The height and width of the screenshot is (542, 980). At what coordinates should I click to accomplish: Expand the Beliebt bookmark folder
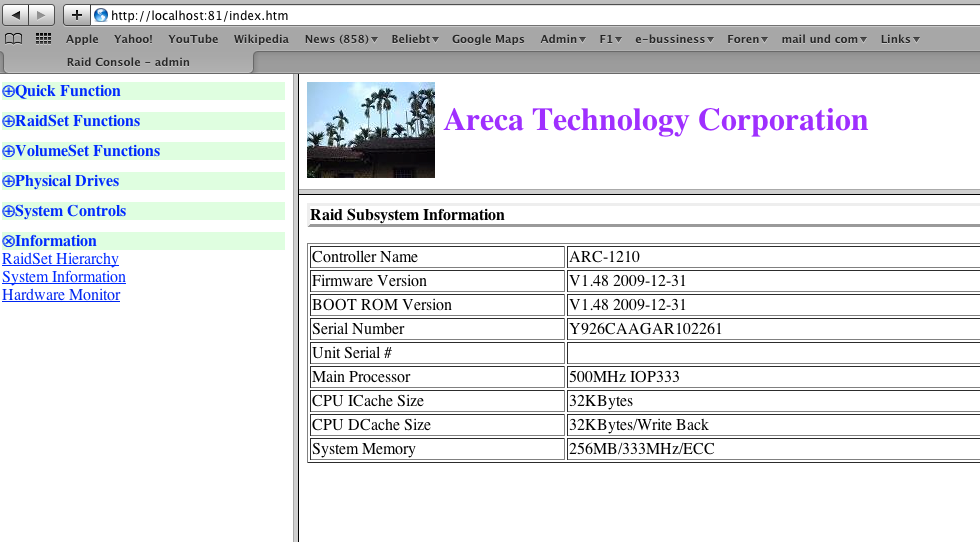point(415,39)
